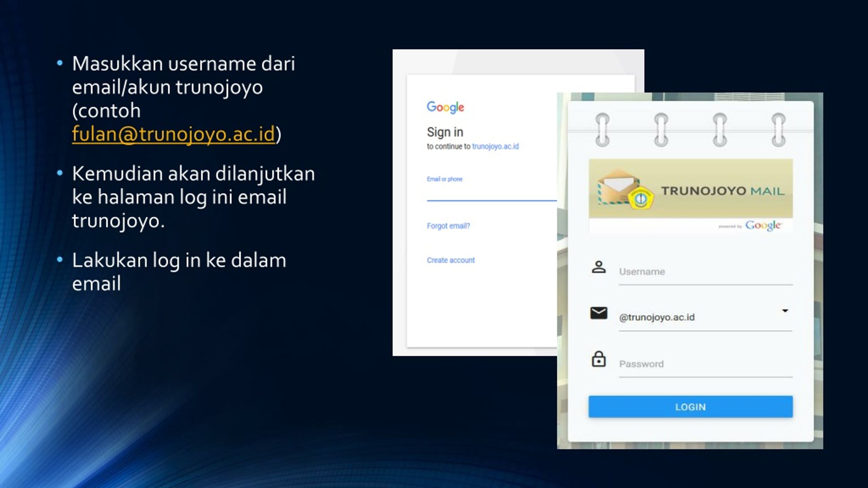Click the blue LOGIN button
This screenshot has width=868, height=488.
[690, 407]
